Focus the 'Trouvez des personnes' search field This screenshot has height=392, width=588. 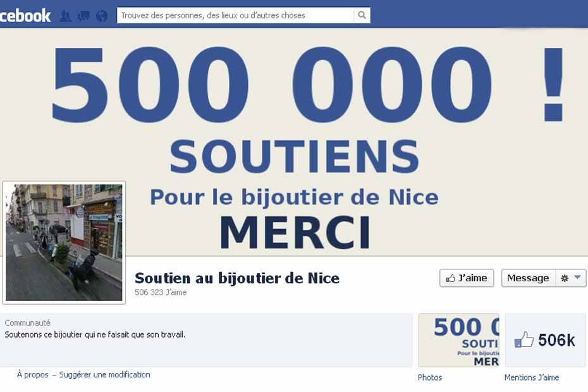(235, 15)
